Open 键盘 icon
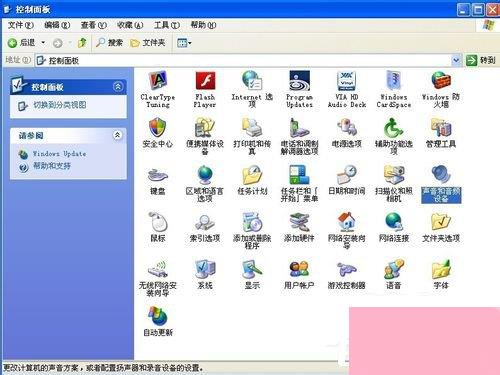 click(158, 175)
